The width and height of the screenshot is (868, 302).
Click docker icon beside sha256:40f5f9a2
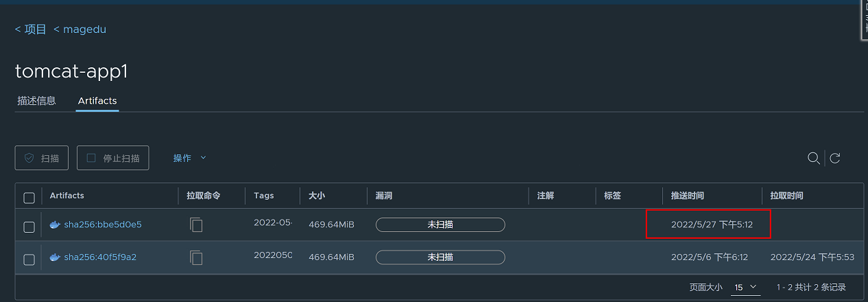(x=55, y=257)
